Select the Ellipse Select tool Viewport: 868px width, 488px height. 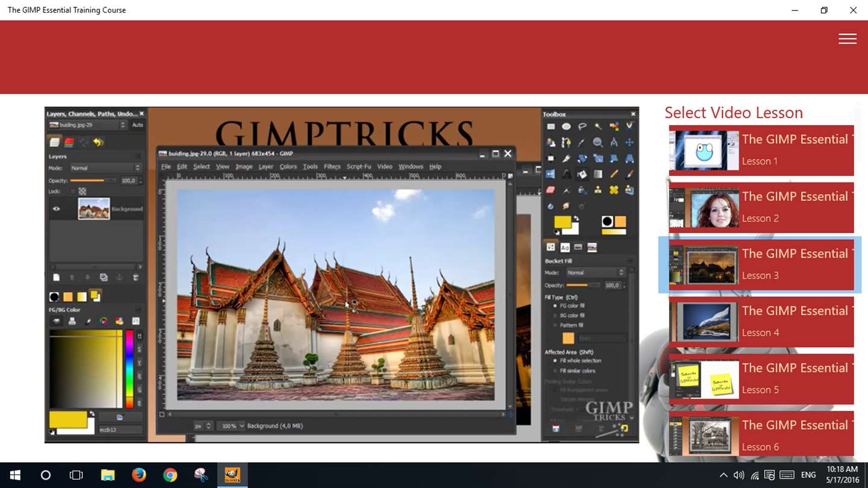click(x=566, y=127)
